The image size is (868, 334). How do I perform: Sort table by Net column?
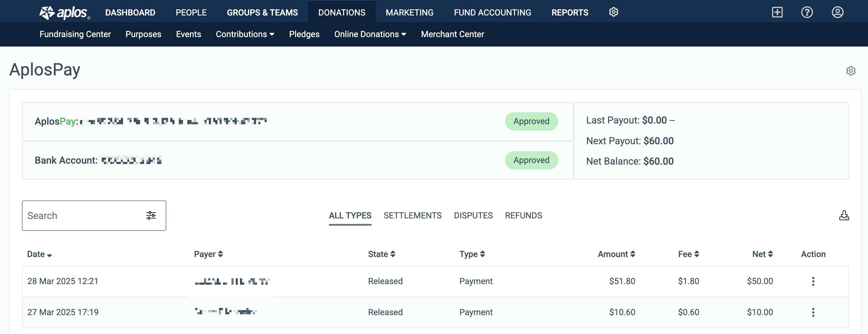point(763,254)
